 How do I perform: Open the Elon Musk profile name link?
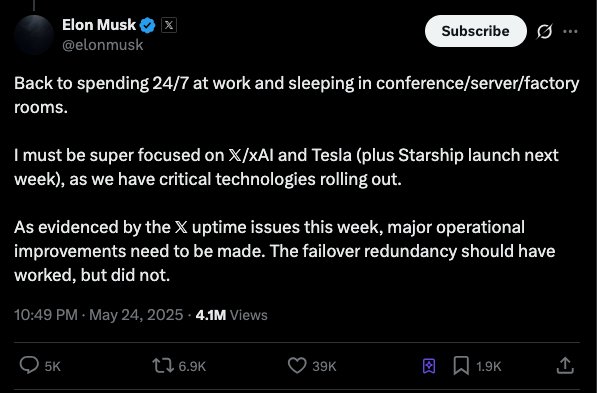[x=99, y=25]
